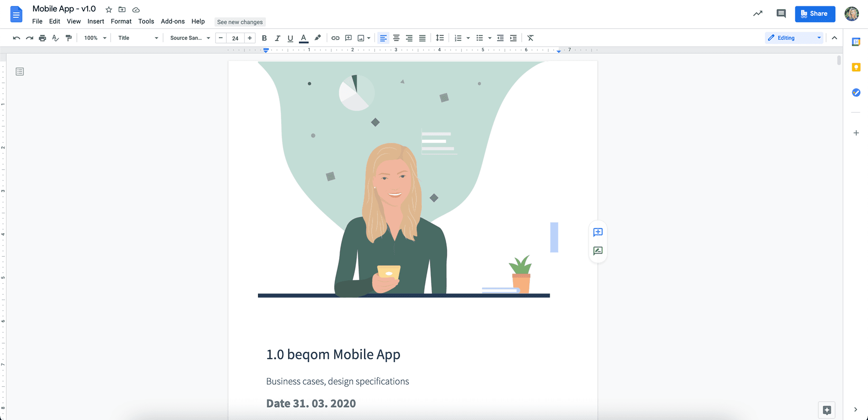Expand numbered list style dropdown

(x=468, y=38)
